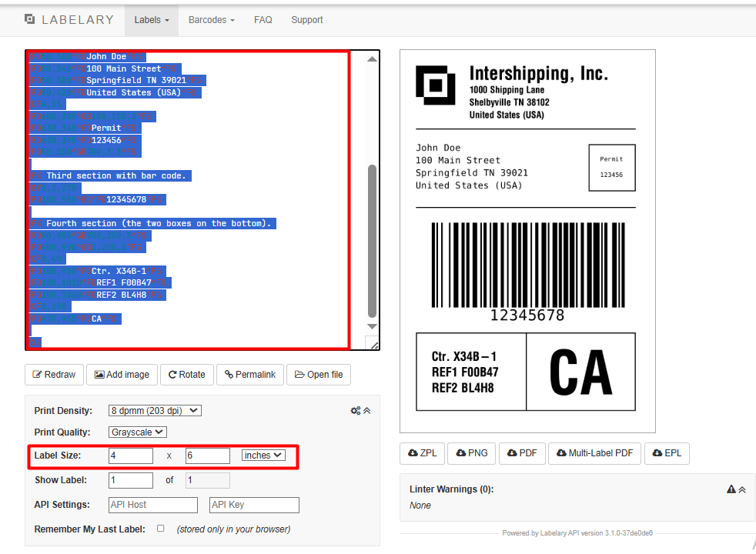756x554 pixels.
Task: Change label size units dropdown
Action: pos(263,456)
